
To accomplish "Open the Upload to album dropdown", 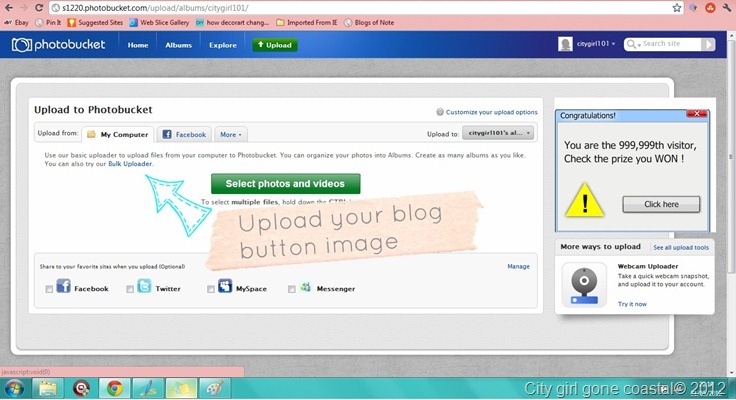I will (498, 133).
